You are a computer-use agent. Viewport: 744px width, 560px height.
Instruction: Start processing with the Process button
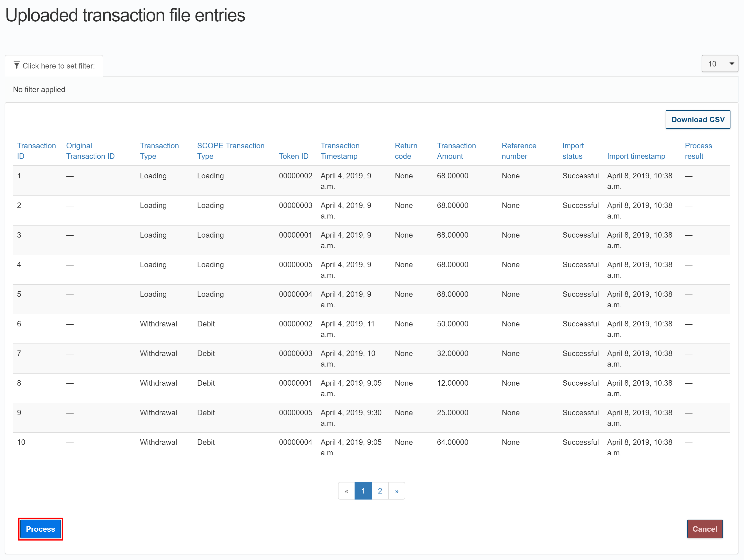pyautogui.click(x=40, y=529)
